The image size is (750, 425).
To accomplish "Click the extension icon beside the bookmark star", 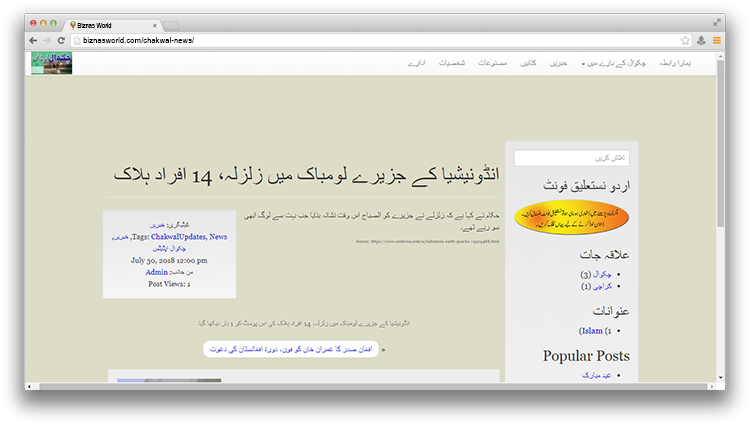I will [x=701, y=41].
